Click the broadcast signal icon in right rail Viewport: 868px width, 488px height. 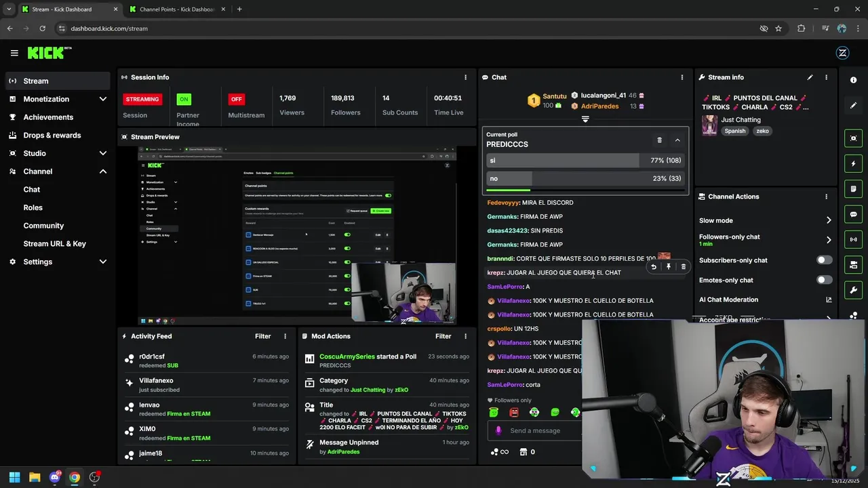click(x=854, y=239)
